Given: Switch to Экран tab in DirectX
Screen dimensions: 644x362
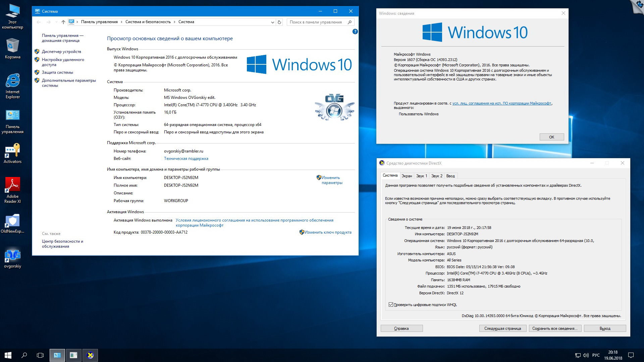Looking at the screenshot, I should coord(407,176).
